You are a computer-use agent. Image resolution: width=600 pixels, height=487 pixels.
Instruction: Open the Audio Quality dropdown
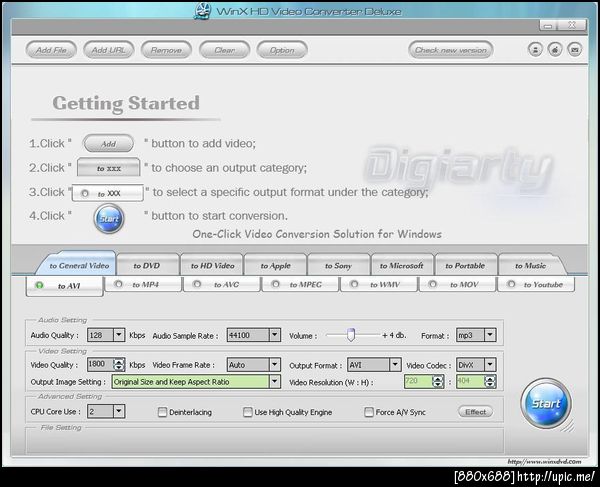click(x=119, y=335)
